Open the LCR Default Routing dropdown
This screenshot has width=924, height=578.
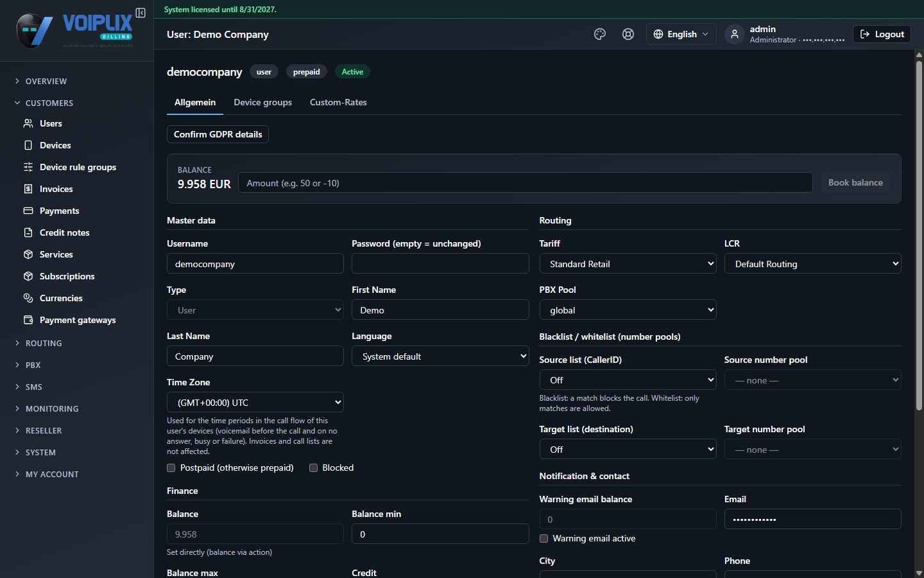(x=812, y=263)
